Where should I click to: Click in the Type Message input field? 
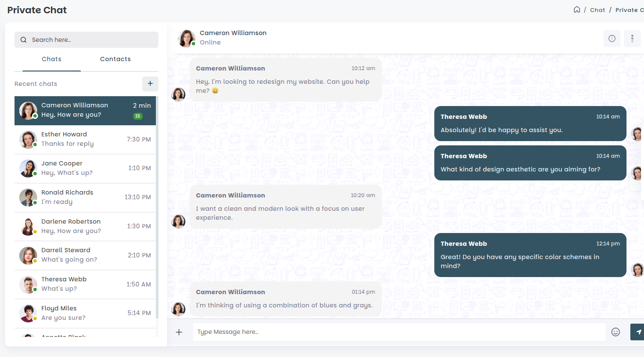399,332
